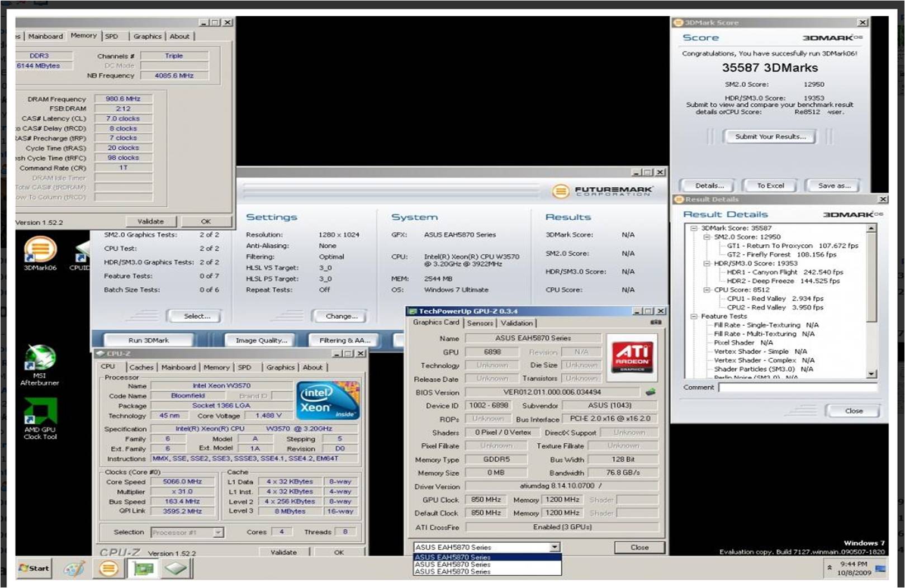
Task: Start the benchmark with Run 3DMark
Action: point(149,340)
